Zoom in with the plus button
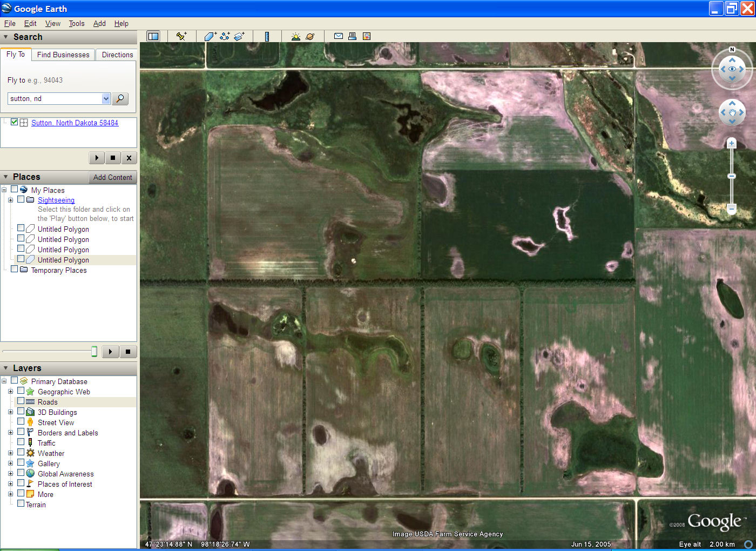Viewport: 756px width, 551px height. (x=732, y=143)
